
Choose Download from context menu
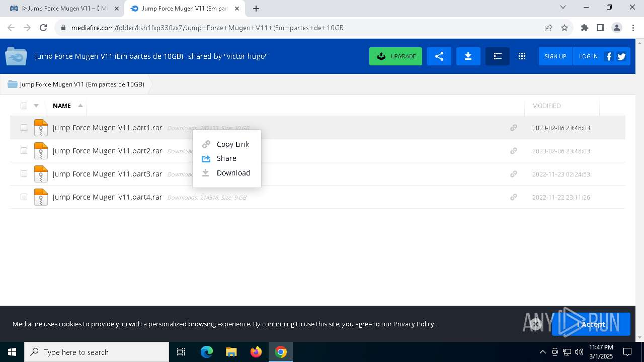226,173
